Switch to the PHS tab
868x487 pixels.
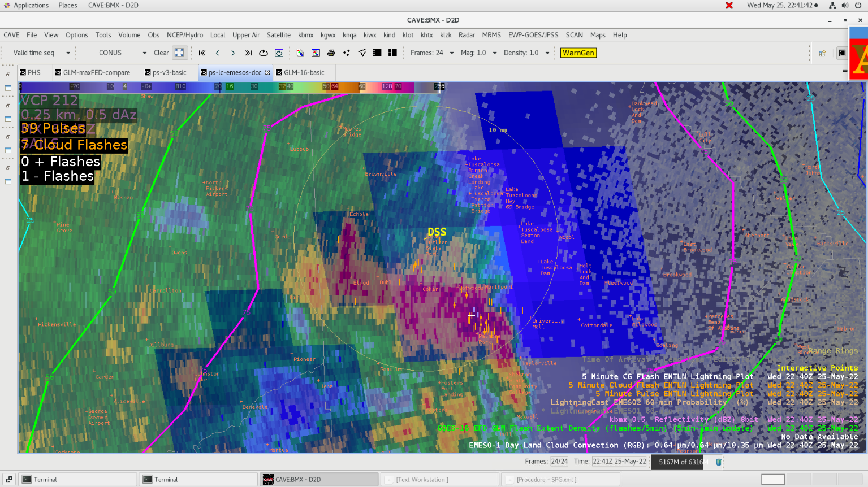pos(34,72)
